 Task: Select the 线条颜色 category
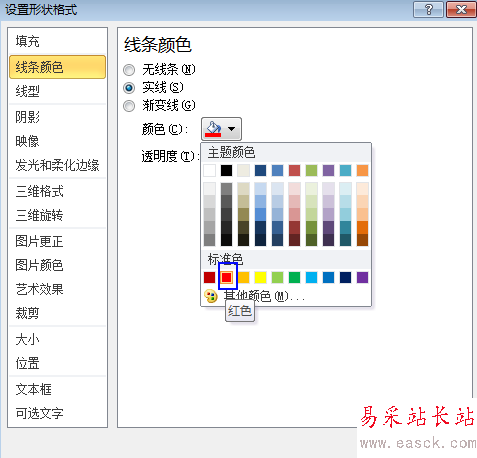[57, 67]
